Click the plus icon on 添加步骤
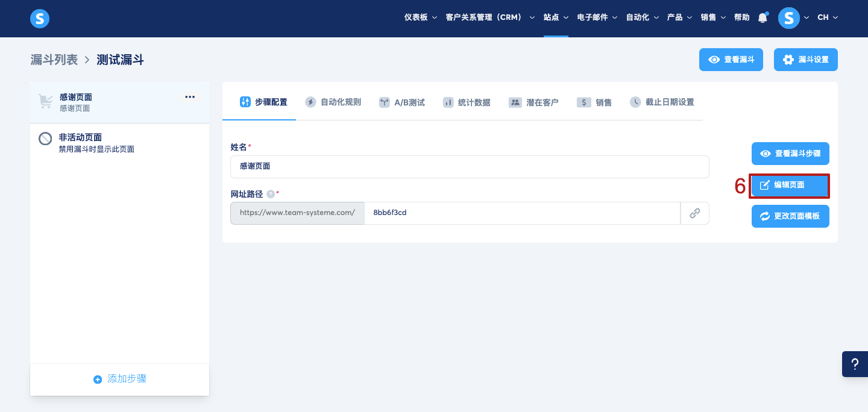Screen dimensions: 868x412 (98, 379)
